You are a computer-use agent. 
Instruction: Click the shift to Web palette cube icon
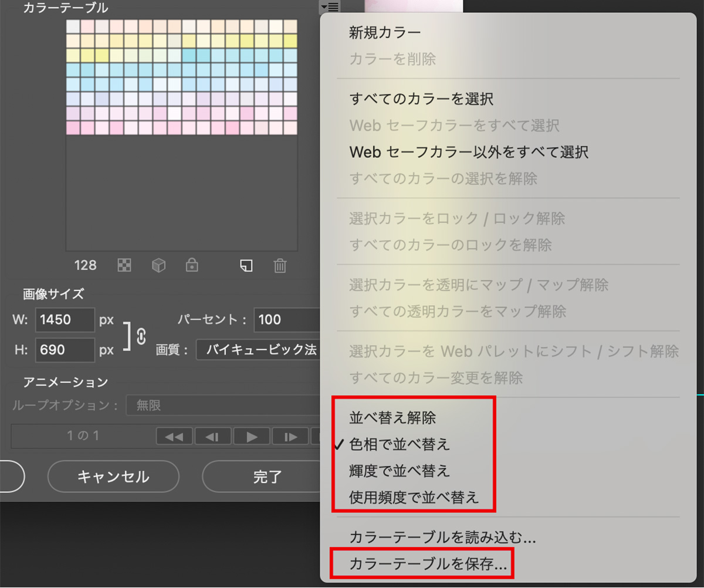click(158, 266)
